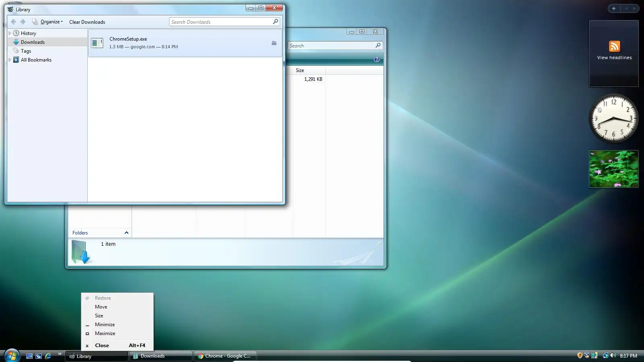Open Help in the Downloads explorer window
The width and height of the screenshot is (644, 362).
[x=376, y=59]
